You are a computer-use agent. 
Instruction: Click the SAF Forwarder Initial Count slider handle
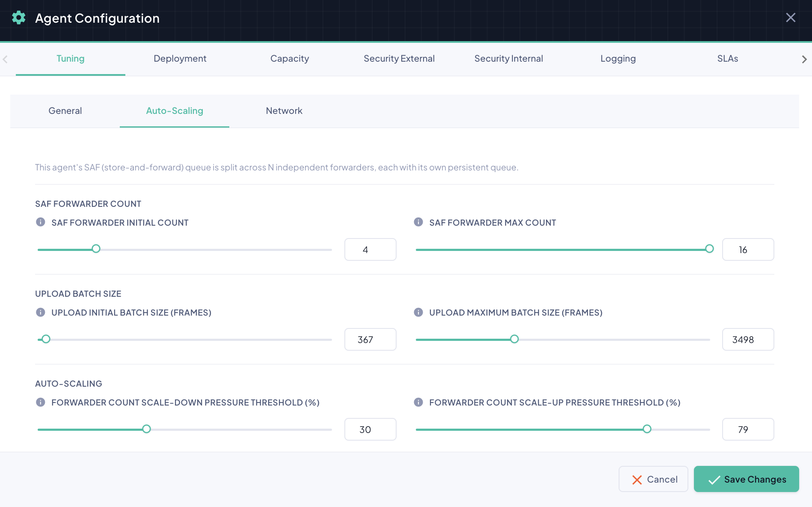pyautogui.click(x=96, y=249)
